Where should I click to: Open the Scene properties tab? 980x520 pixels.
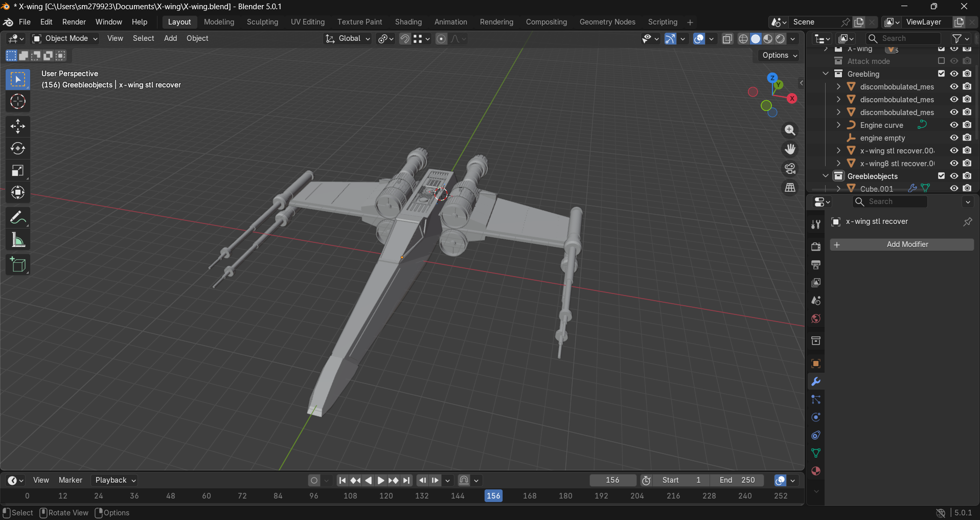pyautogui.click(x=816, y=300)
